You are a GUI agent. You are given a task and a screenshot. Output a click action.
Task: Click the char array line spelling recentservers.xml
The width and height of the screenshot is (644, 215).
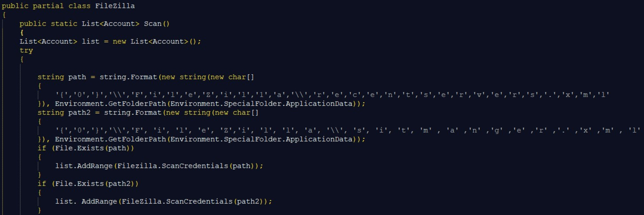click(332, 95)
